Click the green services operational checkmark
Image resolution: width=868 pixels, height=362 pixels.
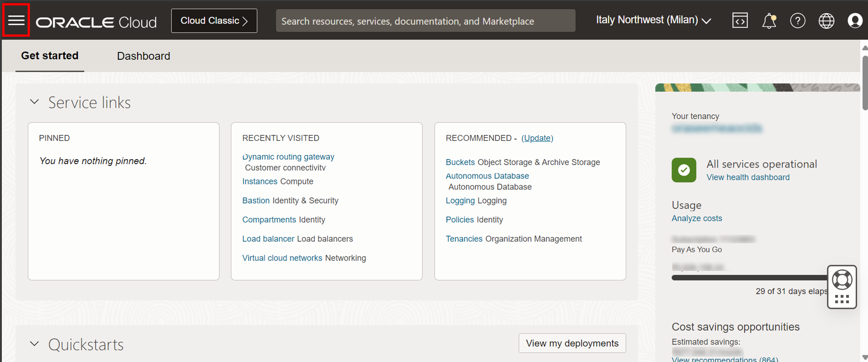(x=684, y=170)
